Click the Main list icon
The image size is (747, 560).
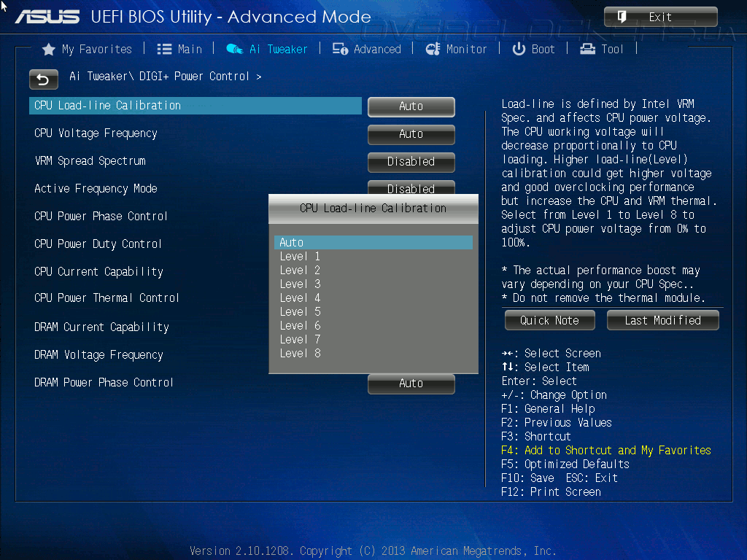[164, 50]
